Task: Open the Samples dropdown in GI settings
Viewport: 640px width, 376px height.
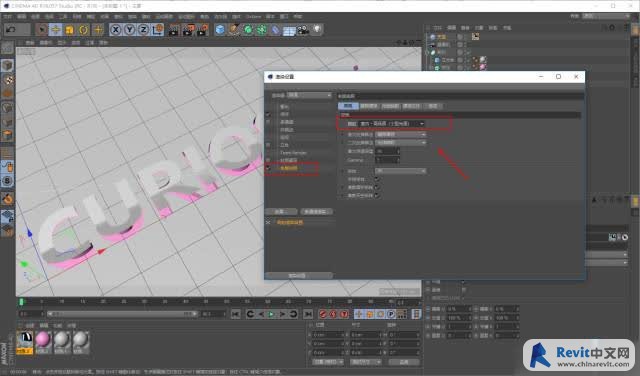Action: (400, 171)
